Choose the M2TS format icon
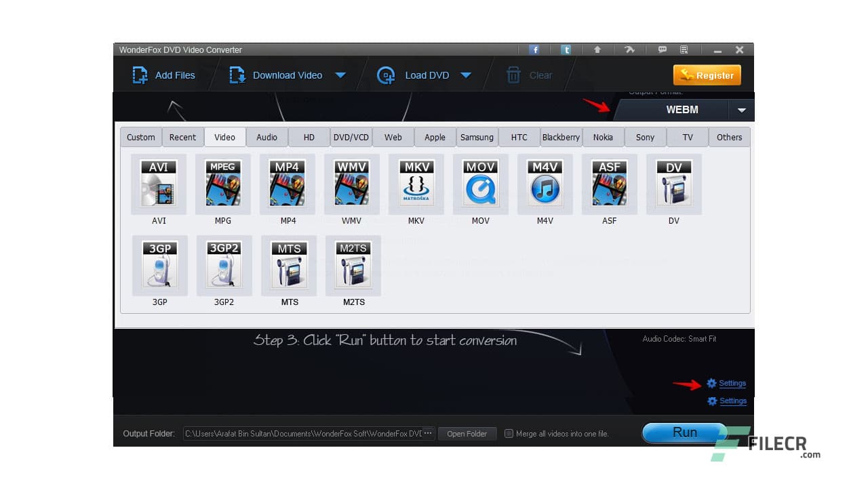This screenshot has height=488, width=868. click(x=352, y=265)
